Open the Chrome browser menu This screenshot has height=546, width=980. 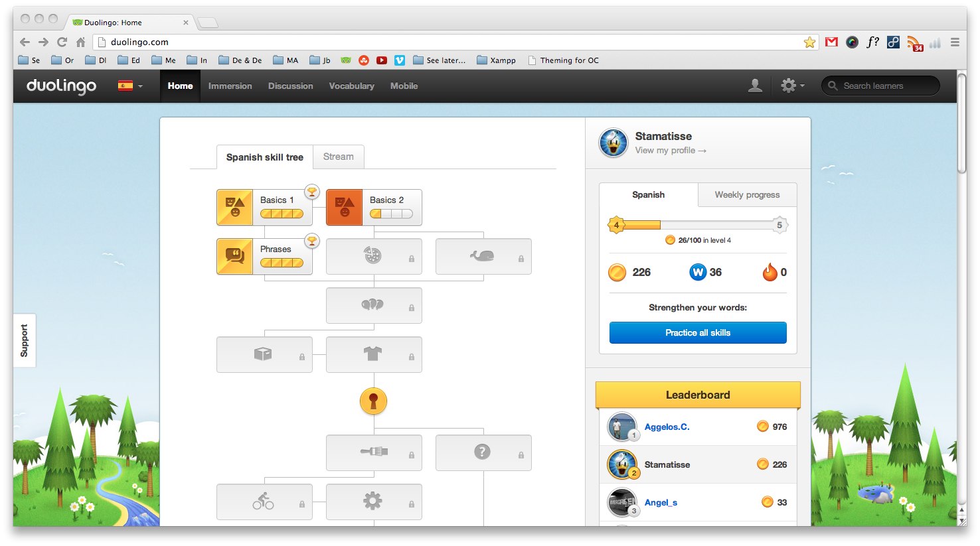pyautogui.click(x=955, y=42)
